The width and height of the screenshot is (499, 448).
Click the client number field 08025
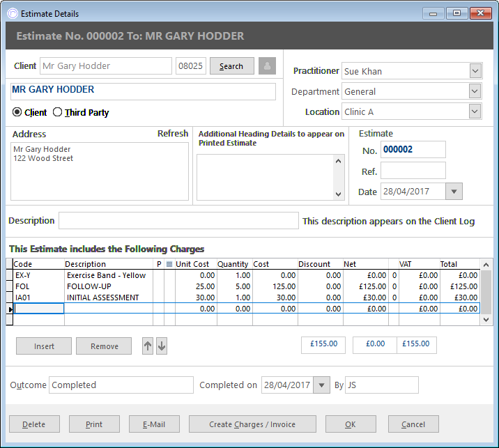pos(191,66)
